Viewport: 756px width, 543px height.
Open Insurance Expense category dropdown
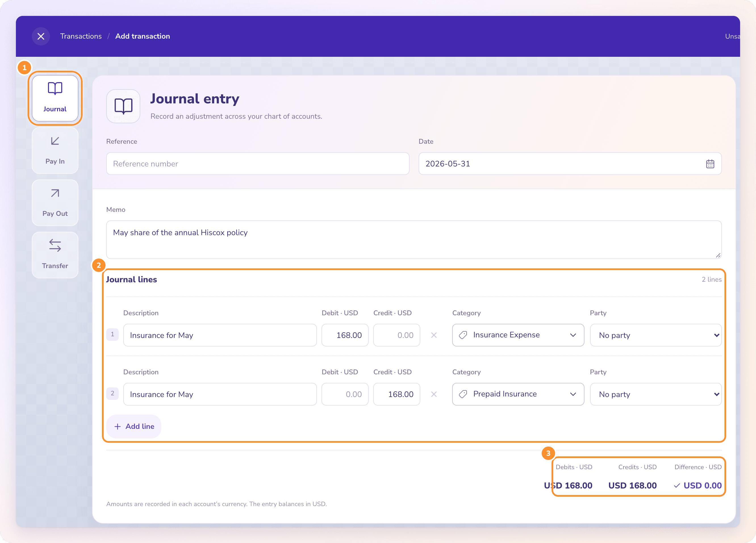518,335
